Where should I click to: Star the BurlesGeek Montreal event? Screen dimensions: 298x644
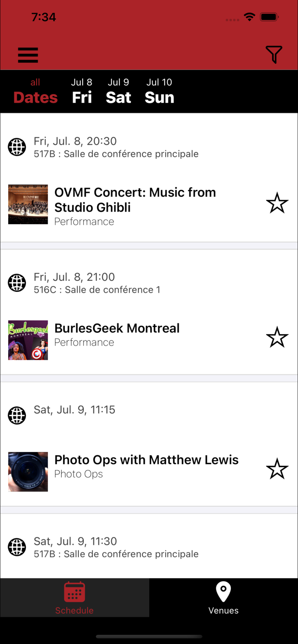point(277,337)
